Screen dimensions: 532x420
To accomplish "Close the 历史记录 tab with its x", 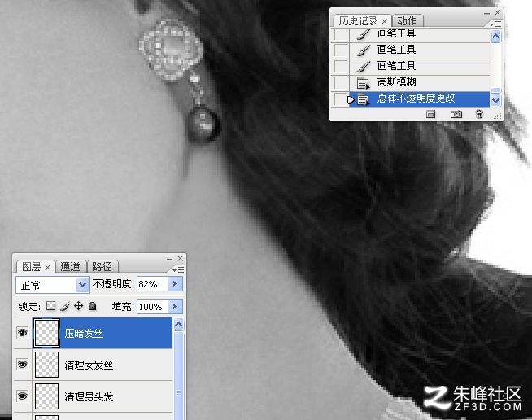I will tap(384, 22).
